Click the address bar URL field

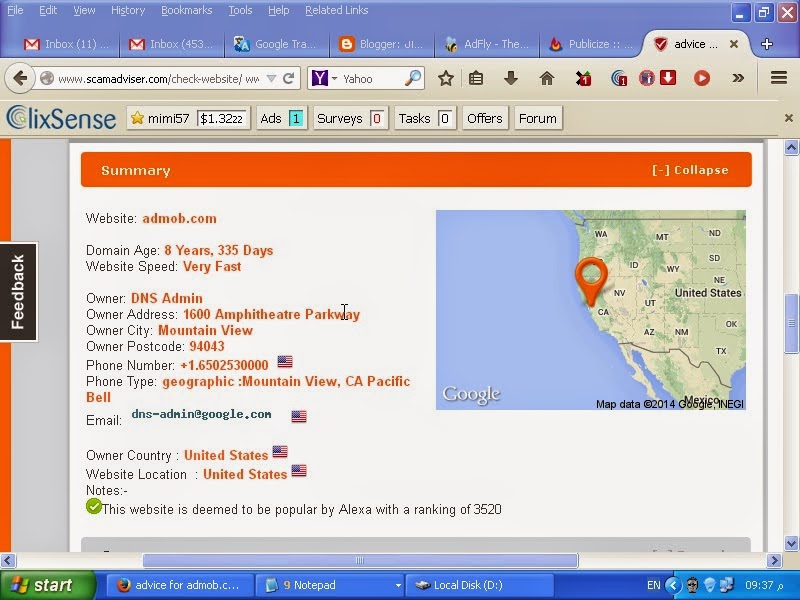coord(158,79)
